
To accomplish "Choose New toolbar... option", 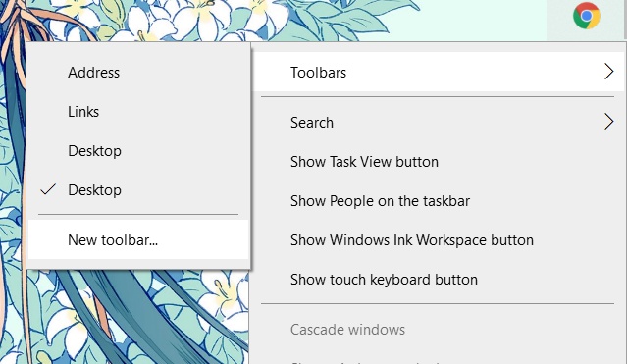I will [x=138, y=240].
